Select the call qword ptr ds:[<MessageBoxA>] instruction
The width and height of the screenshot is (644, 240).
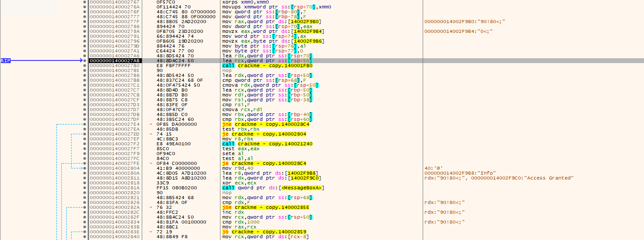tap(273, 188)
